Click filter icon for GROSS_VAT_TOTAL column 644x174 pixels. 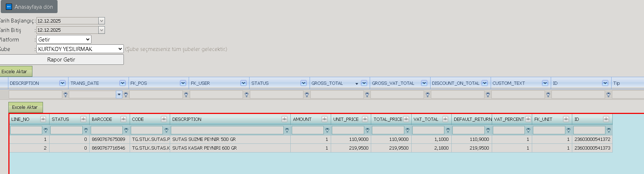point(428,95)
